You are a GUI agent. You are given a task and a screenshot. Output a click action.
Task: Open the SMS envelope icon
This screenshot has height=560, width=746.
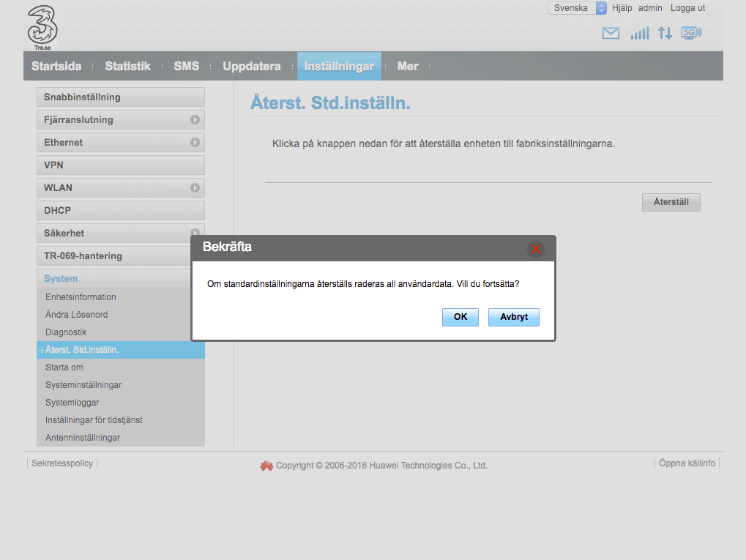pos(611,33)
